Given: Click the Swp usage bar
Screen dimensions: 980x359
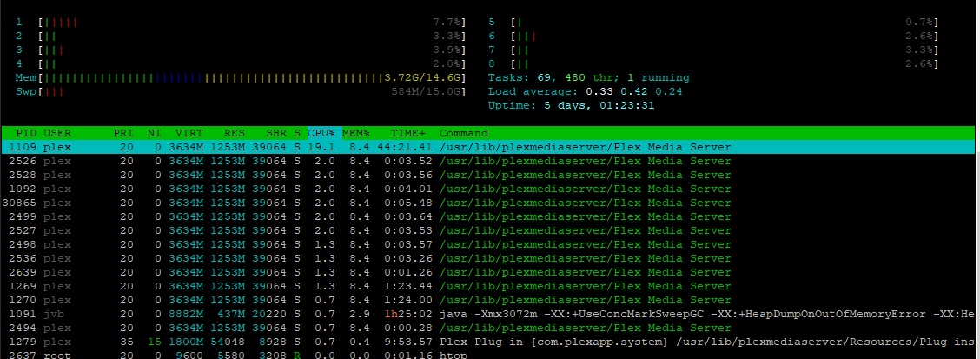Looking at the screenshot, I should coord(253,91).
